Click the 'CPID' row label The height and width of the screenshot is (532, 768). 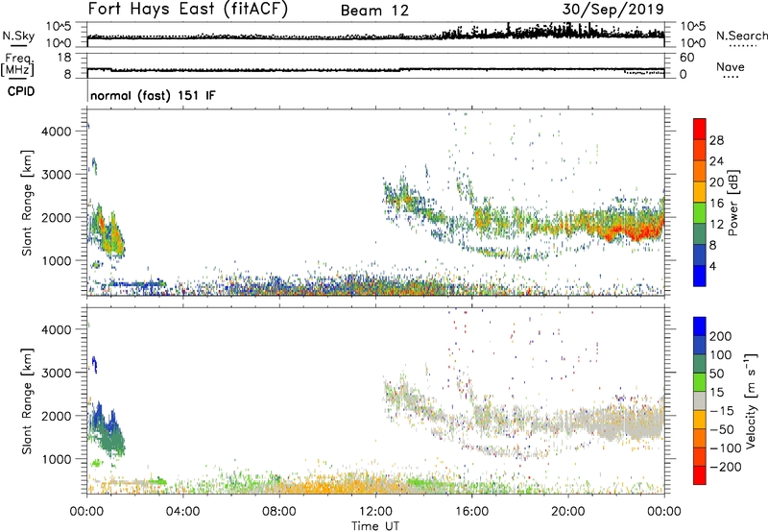click(x=21, y=91)
